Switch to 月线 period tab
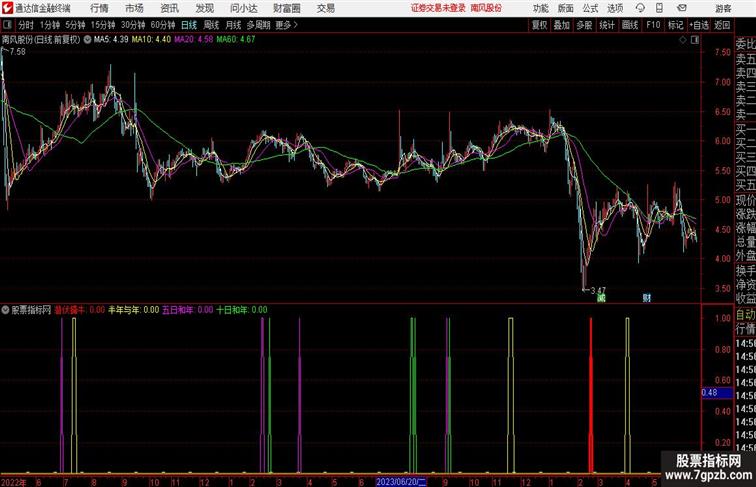 click(233, 25)
